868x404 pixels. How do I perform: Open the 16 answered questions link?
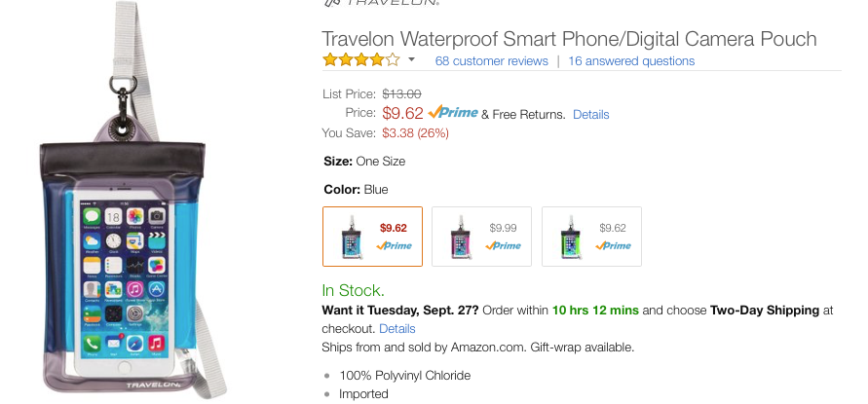631,60
